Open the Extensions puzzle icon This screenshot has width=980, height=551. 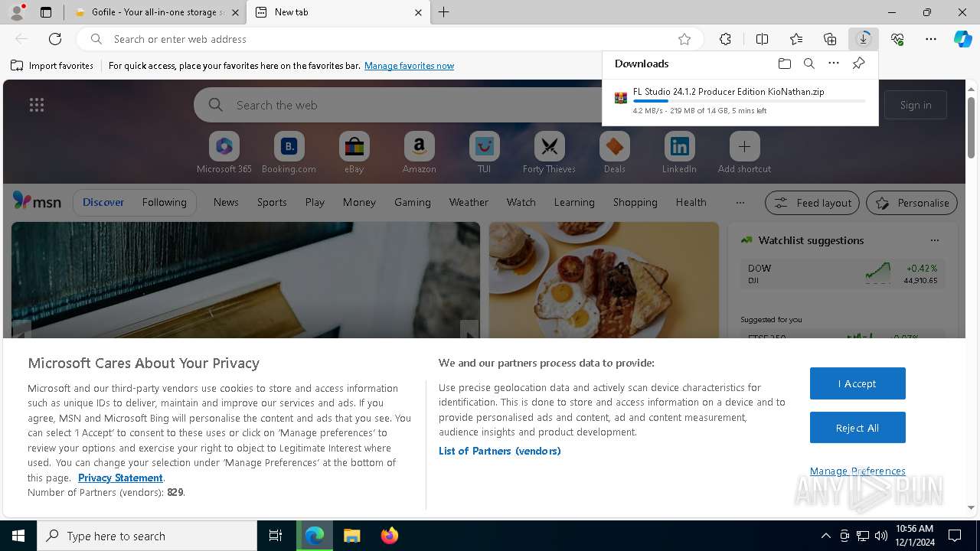tap(725, 39)
